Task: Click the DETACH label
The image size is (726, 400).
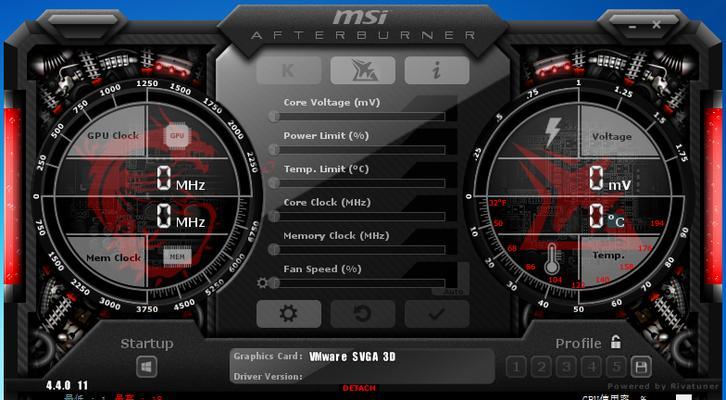Action: (359, 388)
